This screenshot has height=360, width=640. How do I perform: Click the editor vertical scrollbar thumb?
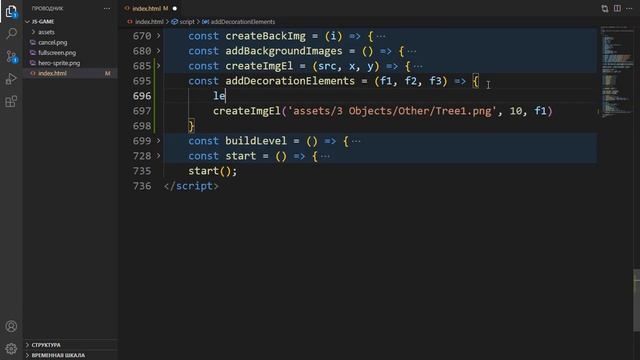click(x=636, y=300)
